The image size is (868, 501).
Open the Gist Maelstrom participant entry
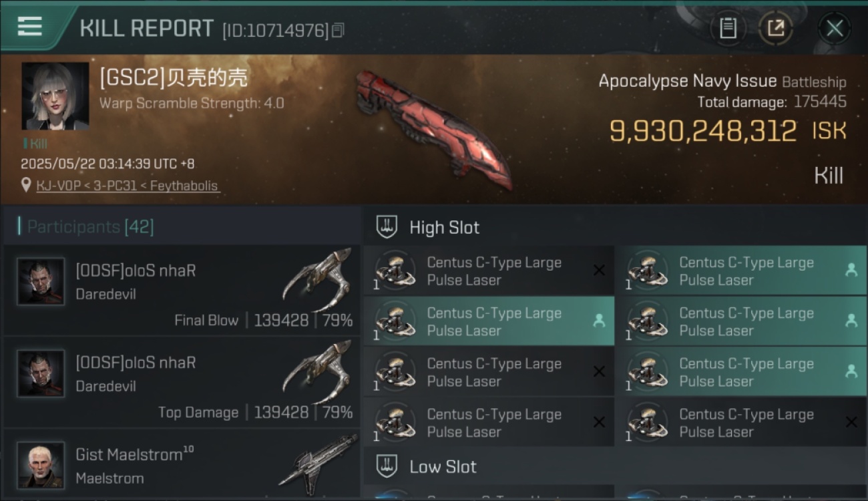pos(182,464)
